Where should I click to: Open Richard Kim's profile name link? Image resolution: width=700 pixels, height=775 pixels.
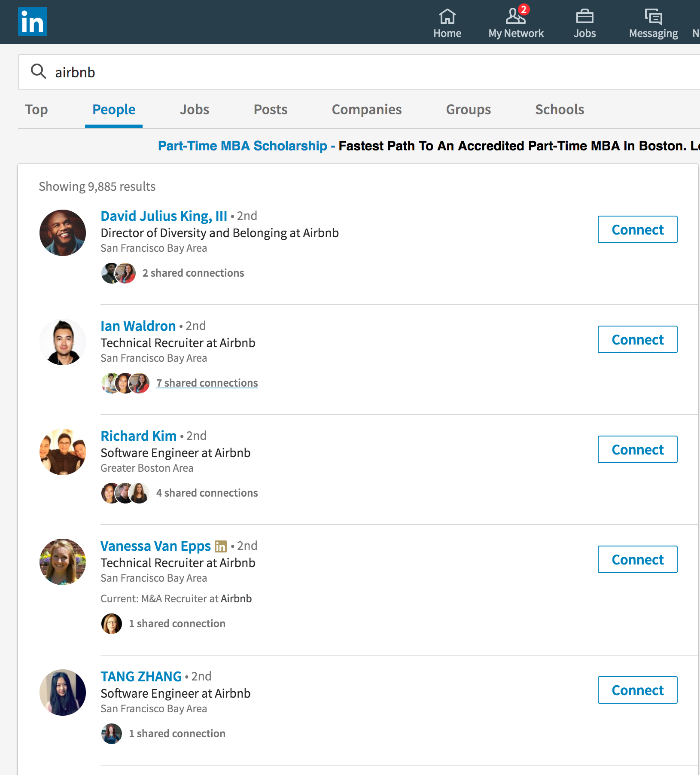pos(138,436)
